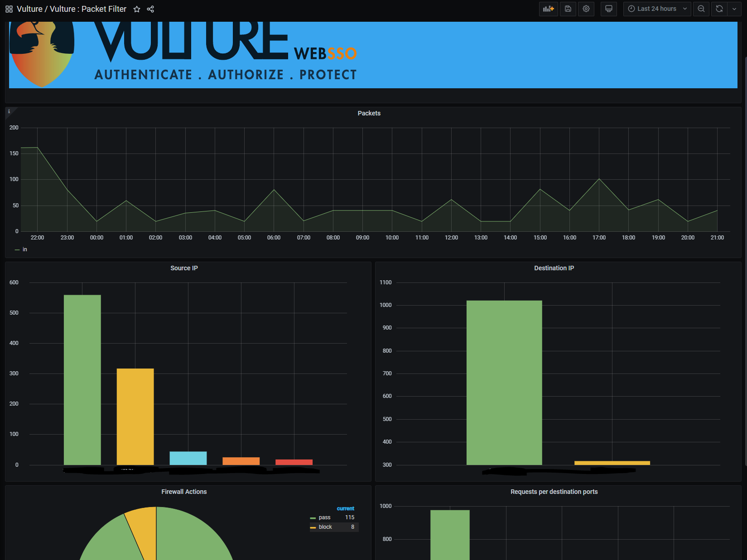Save the dashboard with the disk icon

point(568,9)
